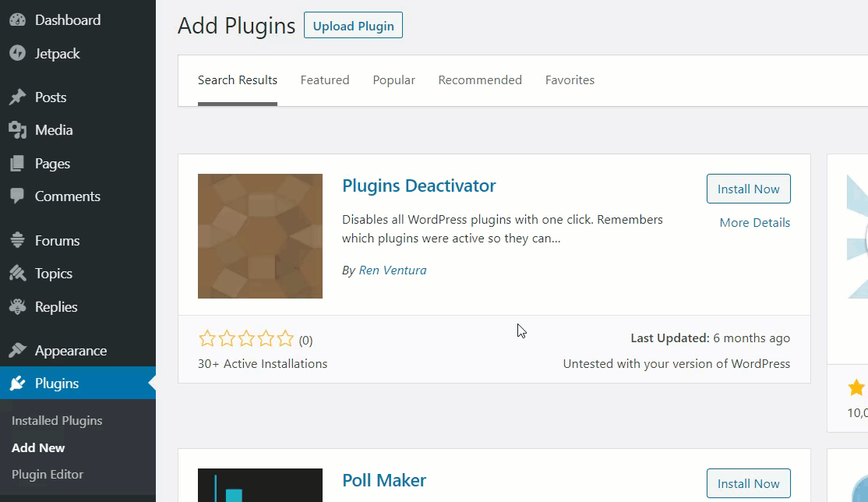This screenshot has width=868, height=502.
Task: Select the Topics icon
Action: pos(17,273)
